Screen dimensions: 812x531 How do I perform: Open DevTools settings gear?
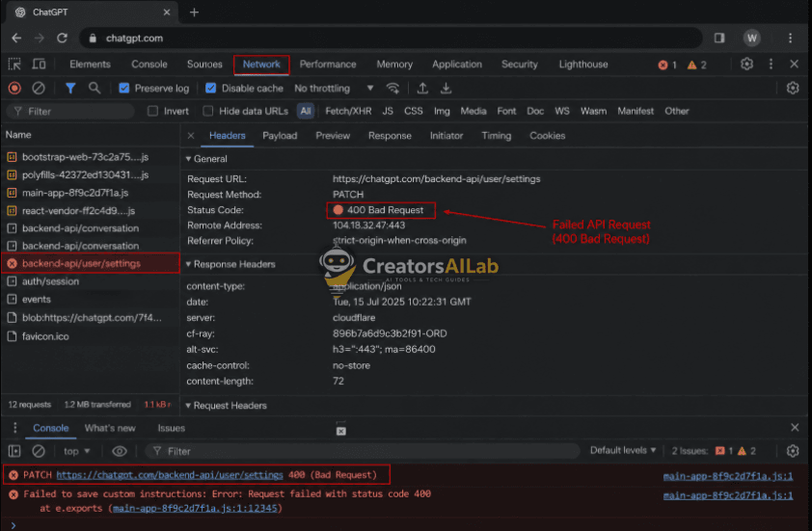click(x=746, y=65)
